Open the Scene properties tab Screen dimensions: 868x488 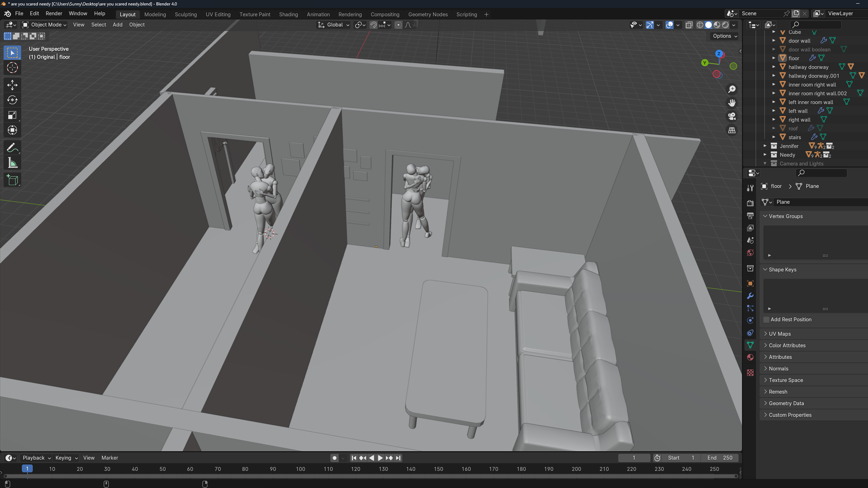[750, 240]
